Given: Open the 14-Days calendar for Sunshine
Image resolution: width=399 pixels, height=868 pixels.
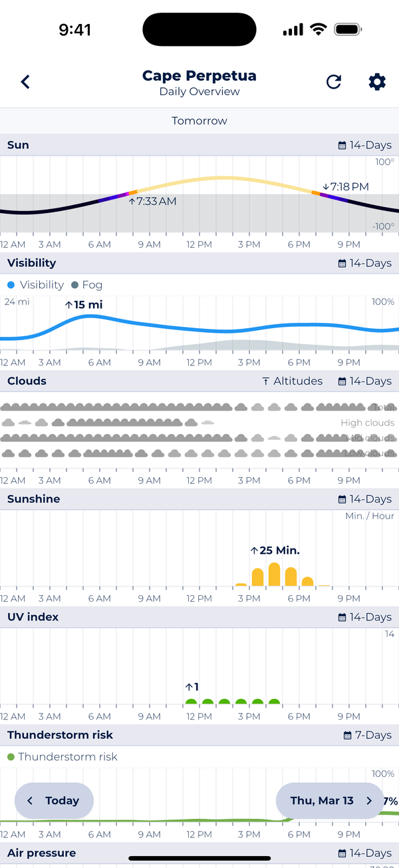Looking at the screenshot, I should pyautogui.click(x=364, y=499).
